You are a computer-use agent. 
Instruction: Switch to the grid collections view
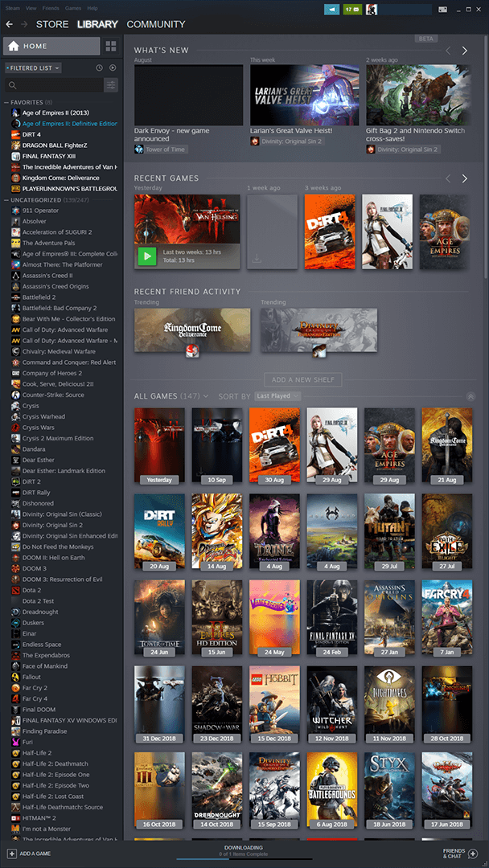[111, 46]
